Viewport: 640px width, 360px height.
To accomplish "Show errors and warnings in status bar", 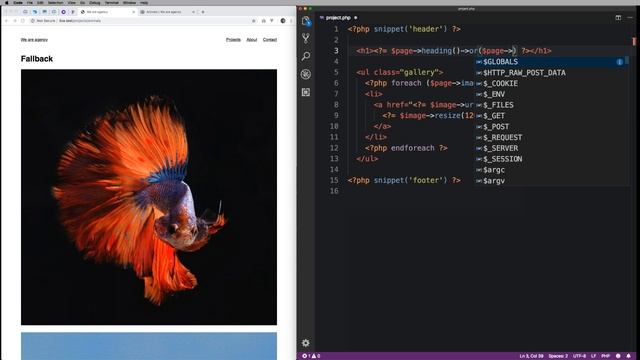I will [311, 356].
